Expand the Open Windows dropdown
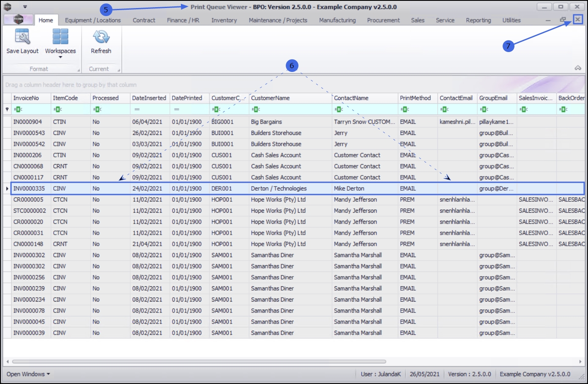588x384 pixels. pos(28,374)
